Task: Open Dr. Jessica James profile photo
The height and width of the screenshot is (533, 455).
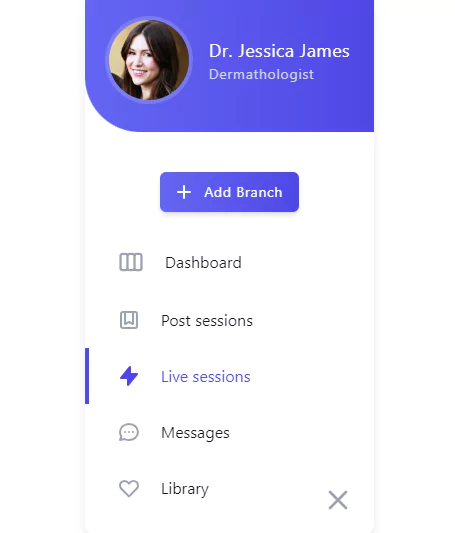Action: tap(149, 60)
